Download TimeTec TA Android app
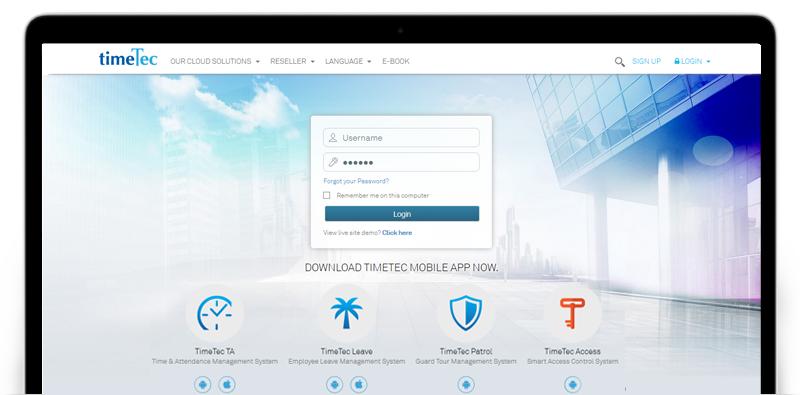Image resolution: width=800 pixels, height=395 pixels. (203, 384)
